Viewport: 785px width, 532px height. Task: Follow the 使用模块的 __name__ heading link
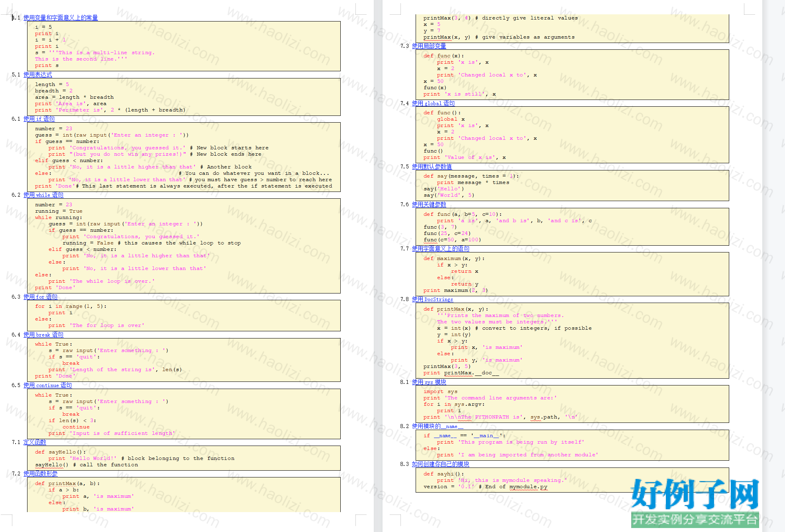[x=438, y=426]
